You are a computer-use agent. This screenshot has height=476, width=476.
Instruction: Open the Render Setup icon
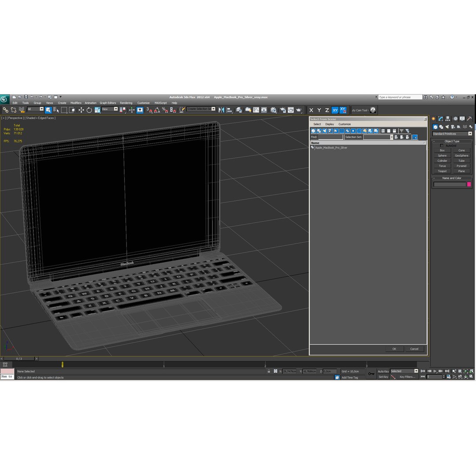tap(283, 110)
